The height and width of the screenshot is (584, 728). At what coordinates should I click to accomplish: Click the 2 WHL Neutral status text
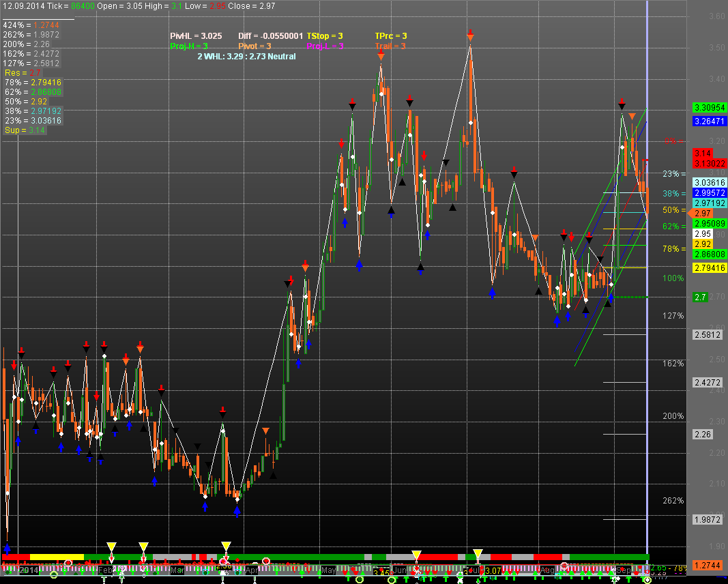[x=246, y=57]
